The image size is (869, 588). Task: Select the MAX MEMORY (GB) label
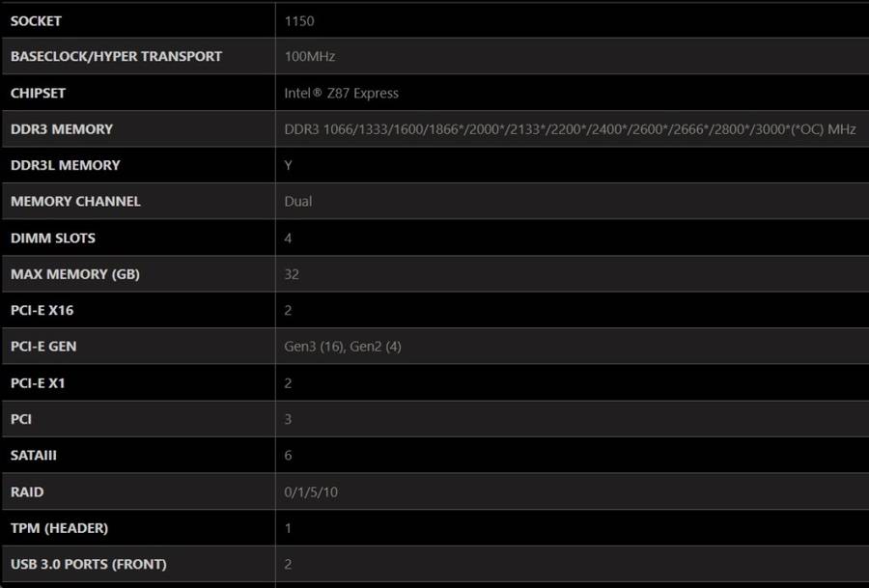point(74,274)
